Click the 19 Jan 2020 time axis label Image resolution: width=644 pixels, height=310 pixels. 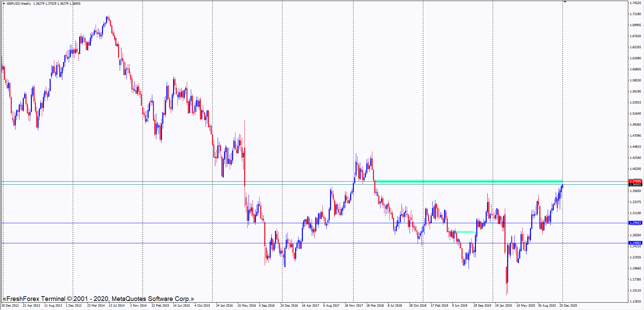coord(503,306)
